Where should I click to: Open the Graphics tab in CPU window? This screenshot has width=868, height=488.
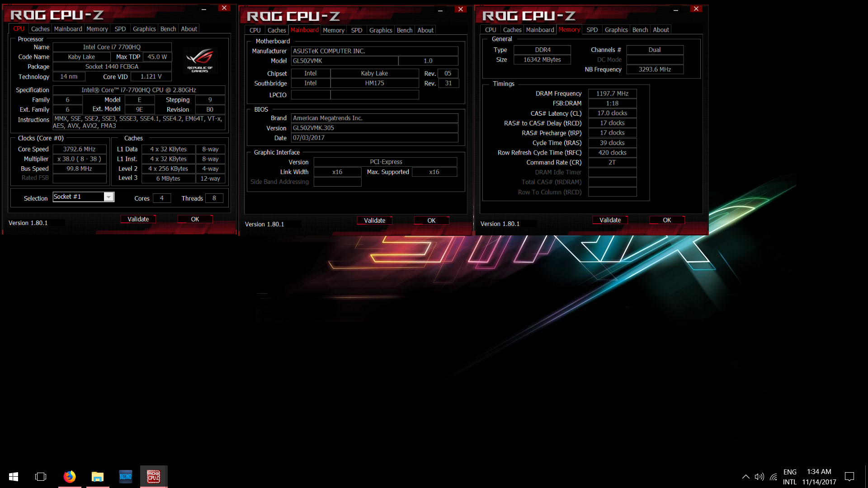click(144, 29)
